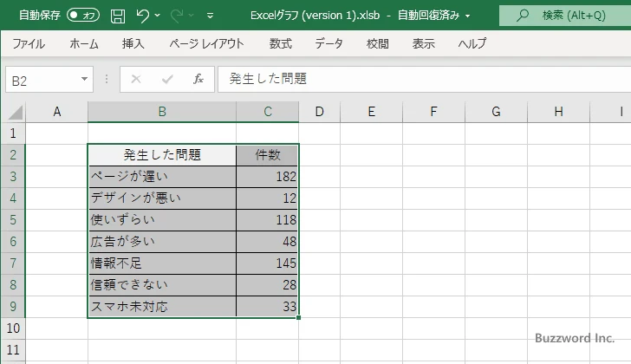Select row 10 header

pyautogui.click(x=13, y=328)
